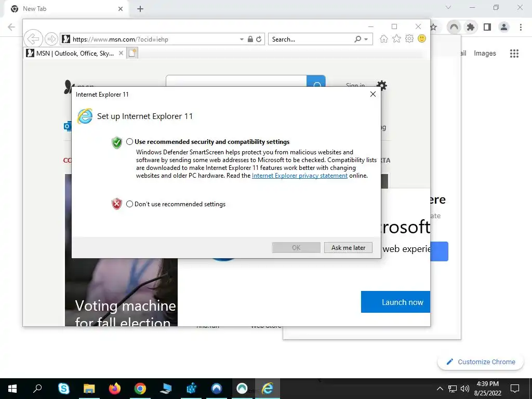Toggle Chrome side panel icon

pos(487,27)
